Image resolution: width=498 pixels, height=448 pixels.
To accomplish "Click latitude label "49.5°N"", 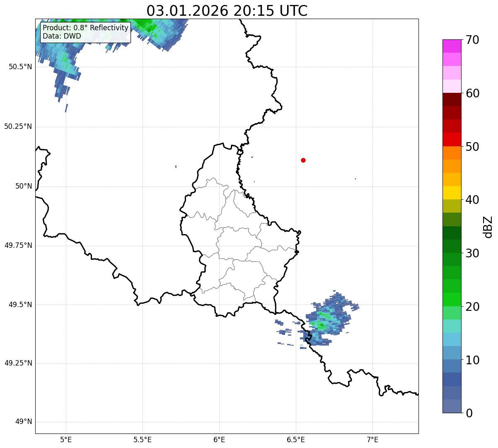I will coord(20,305).
